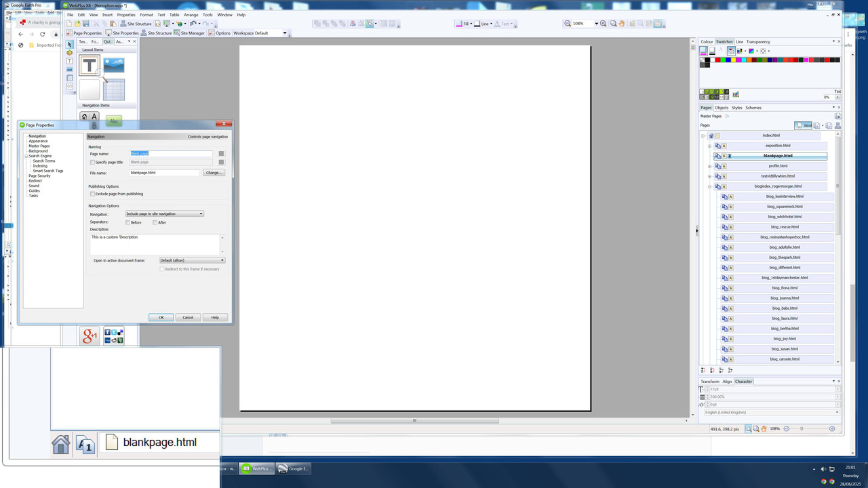
Task: Open the Arrange menu
Action: (191, 14)
